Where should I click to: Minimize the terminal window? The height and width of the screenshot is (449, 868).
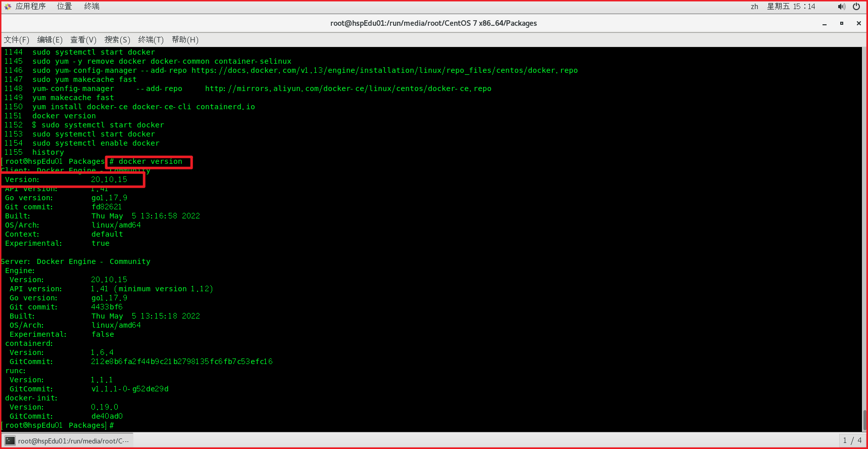coord(825,23)
